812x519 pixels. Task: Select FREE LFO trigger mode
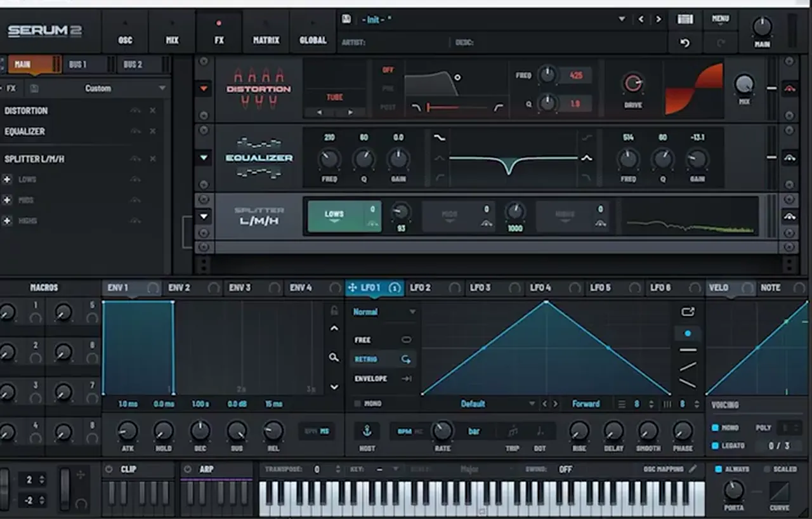[383, 340]
